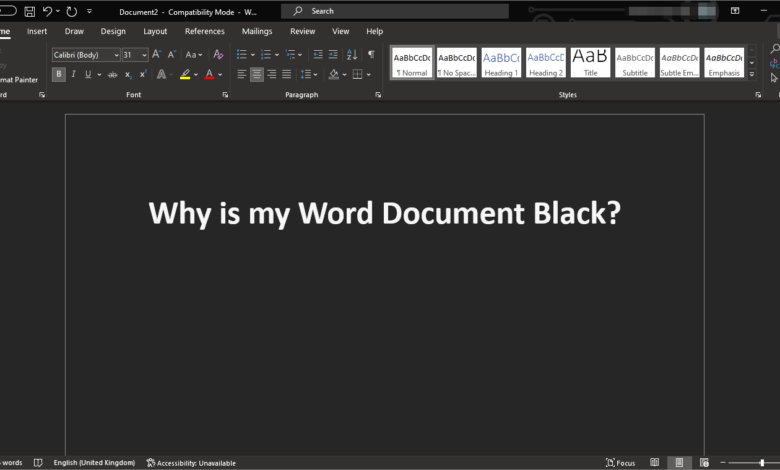
Task: Click Focus mode in status bar
Action: [620, 463]
